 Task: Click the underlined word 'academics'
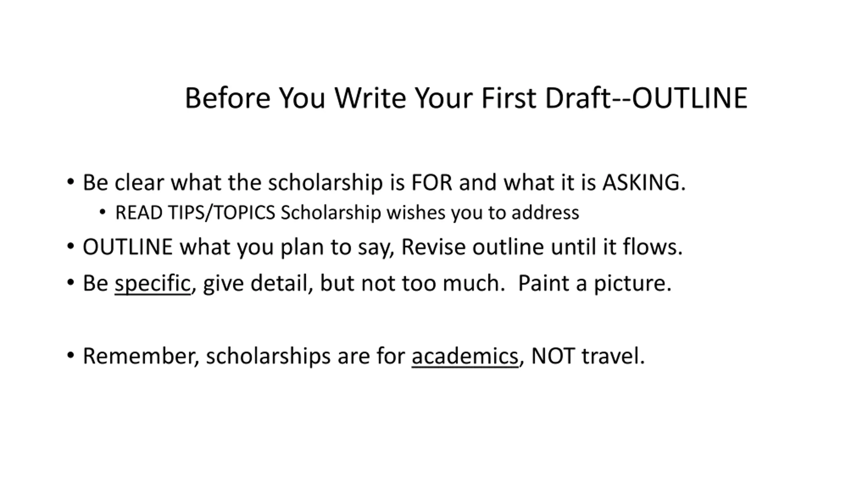pos(465,356)
